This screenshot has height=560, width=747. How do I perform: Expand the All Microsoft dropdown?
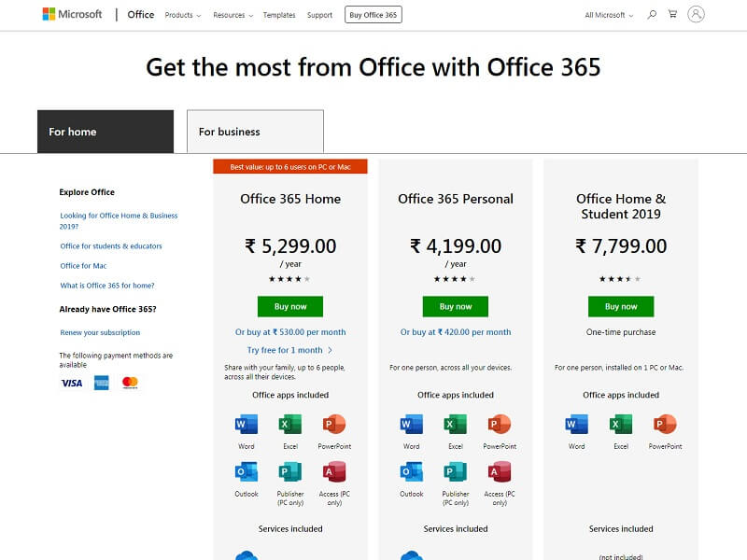click(609, 15)
